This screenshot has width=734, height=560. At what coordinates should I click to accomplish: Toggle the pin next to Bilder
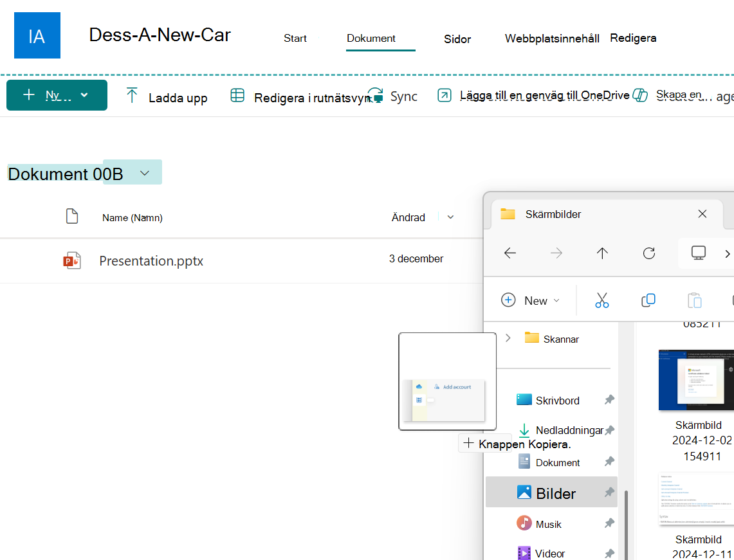coord(609,492)
